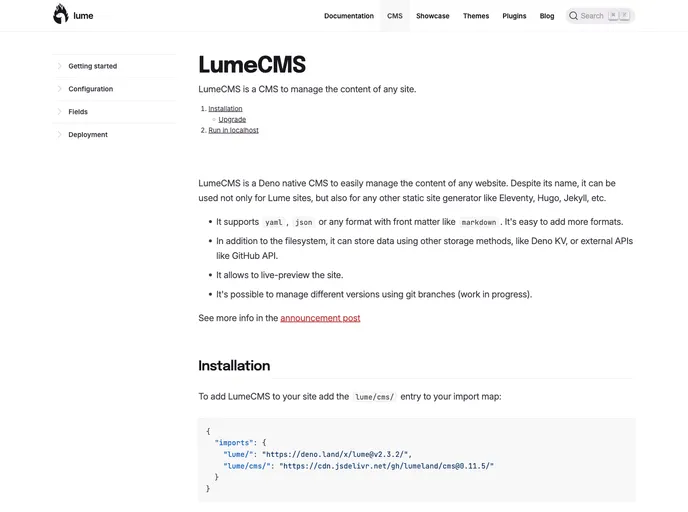688x512 pixels.
Task: Go to the Themes page
Action: [476, 16]
